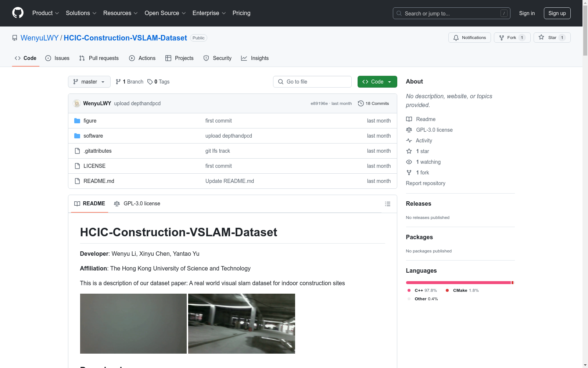
Task: View the 18 Commits history
Action: tap(373, 103)
